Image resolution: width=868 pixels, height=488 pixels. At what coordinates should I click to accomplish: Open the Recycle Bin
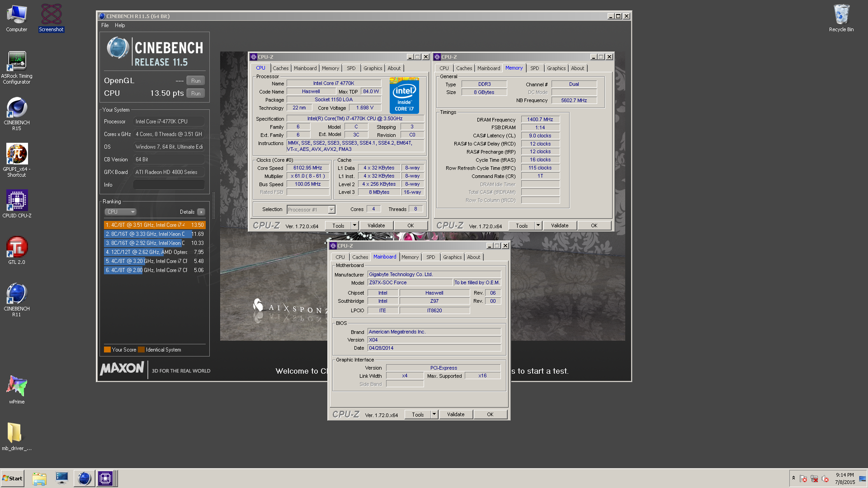tap(841, 19)
